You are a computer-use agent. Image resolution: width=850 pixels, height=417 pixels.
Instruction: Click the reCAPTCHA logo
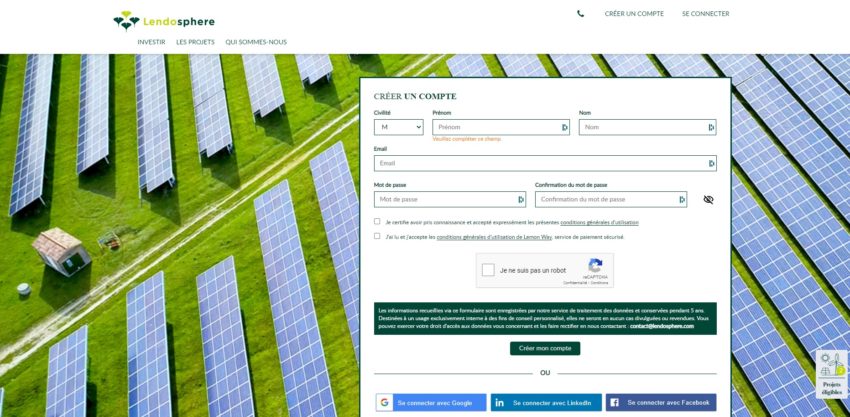coord(595,266)
